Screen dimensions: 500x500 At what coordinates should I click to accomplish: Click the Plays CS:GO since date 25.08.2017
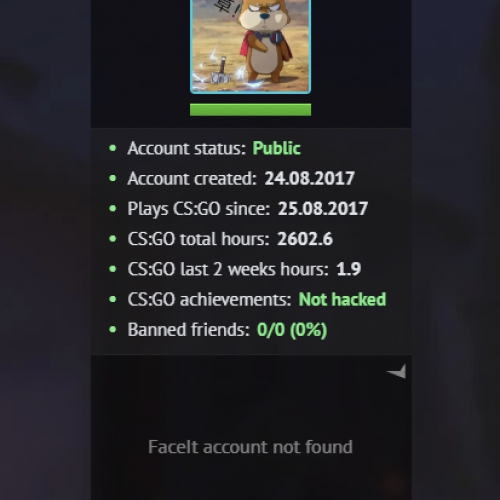[x=323, y=209]
